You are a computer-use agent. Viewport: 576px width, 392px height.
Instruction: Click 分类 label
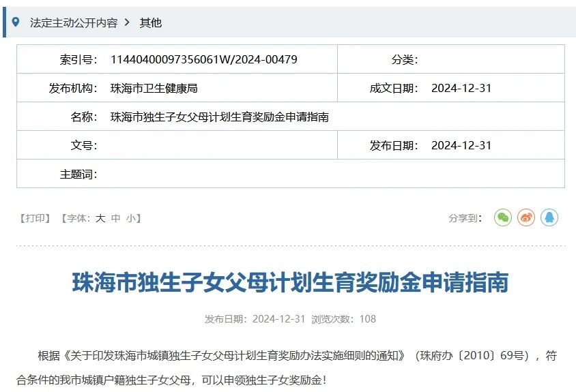(x=405, y=59)
